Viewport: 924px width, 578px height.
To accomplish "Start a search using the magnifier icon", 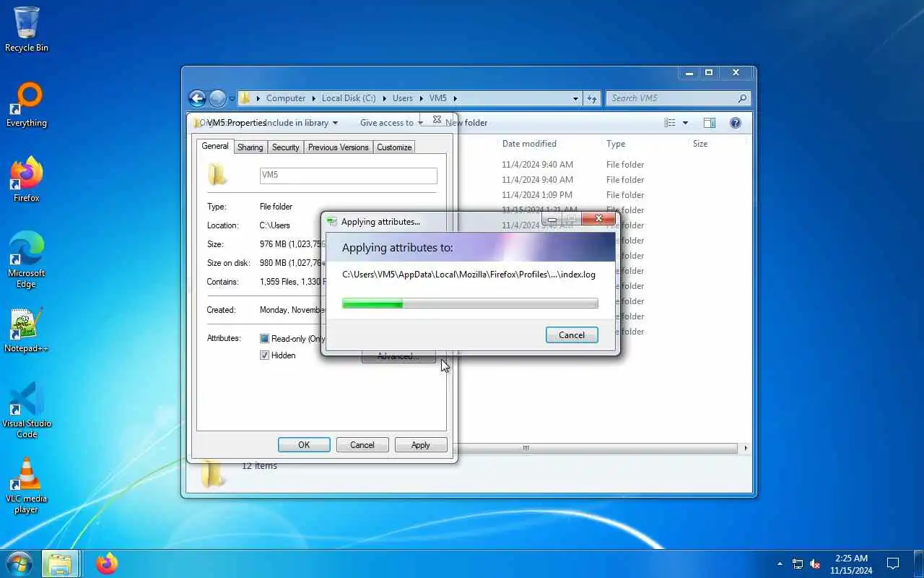I will tap(742, 98).
